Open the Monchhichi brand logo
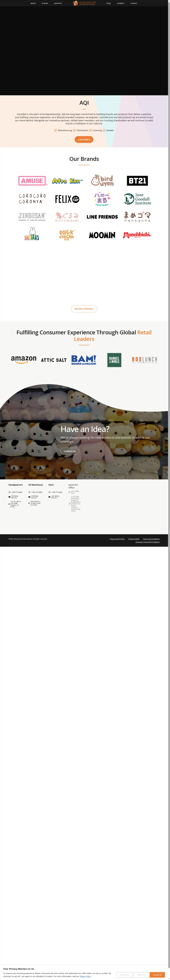 tap(137, 235)
